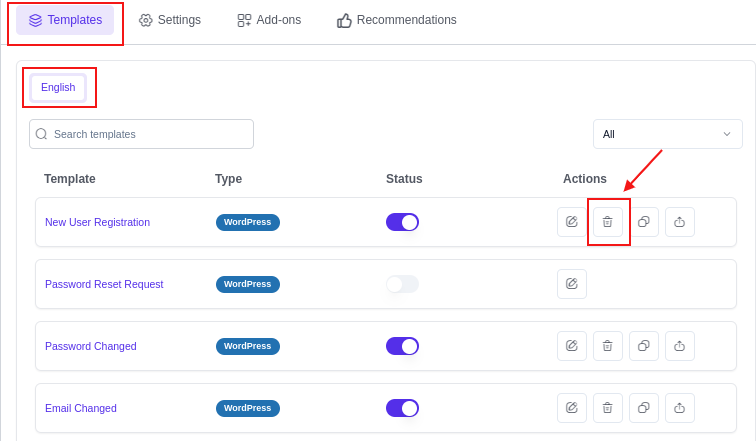
Task: Edit the New User Registration template
Action: (572, 222)
